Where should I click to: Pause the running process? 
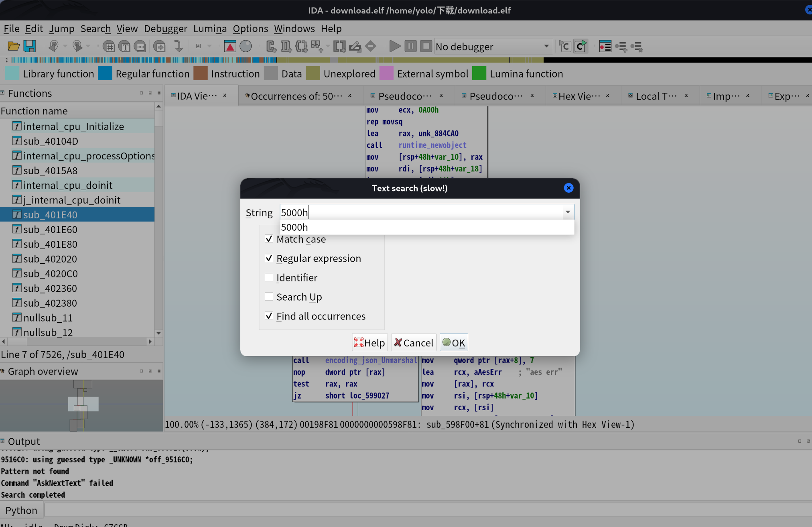[x=410, y=46]
